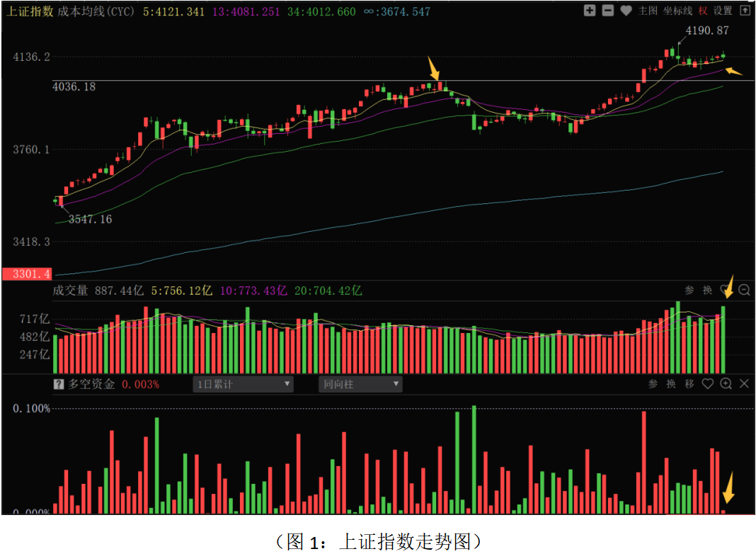Image resolution: width=756 pixels, height=554 pixels.
Task: Favorite the 多空资金 indicator with heart icon
Action: pyautogui.click(x=707, y=383)
